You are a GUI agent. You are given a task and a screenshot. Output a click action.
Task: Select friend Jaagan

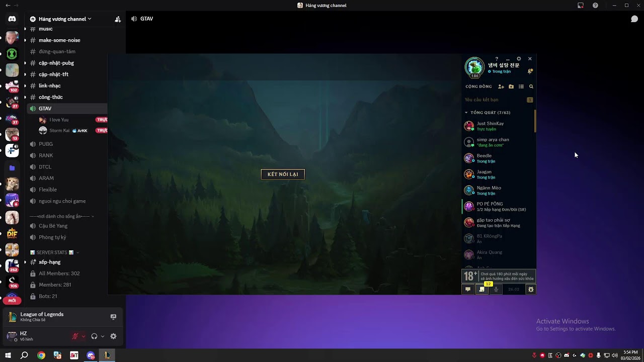[x=498, y=174]
